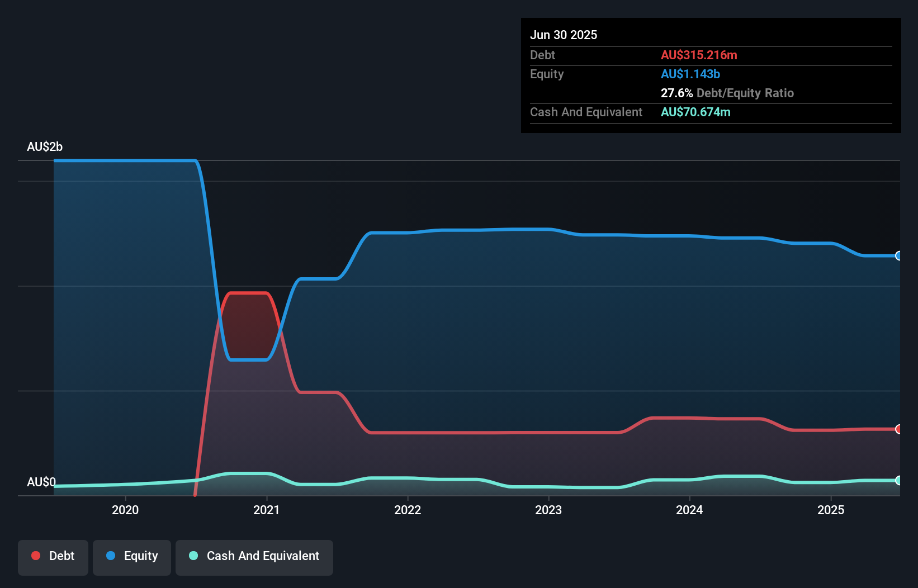Click the red debt line endpoint marker
The image size is (918, 588).
click(898, 429)
